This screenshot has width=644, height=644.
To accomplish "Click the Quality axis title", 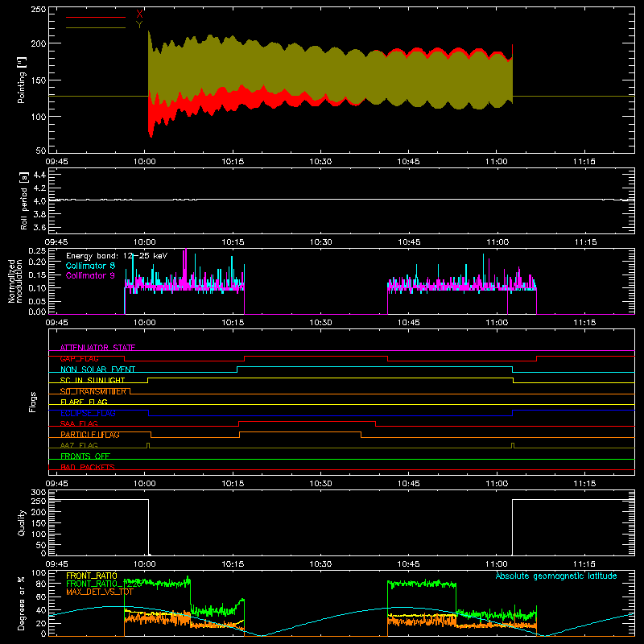I will 22,522.
